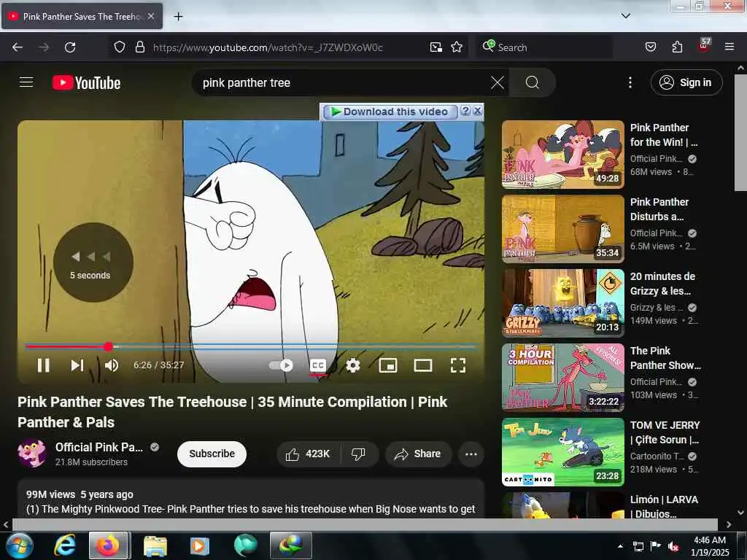Submit search with magnifier button
747x560 pixels.
(x=532, y=83)
